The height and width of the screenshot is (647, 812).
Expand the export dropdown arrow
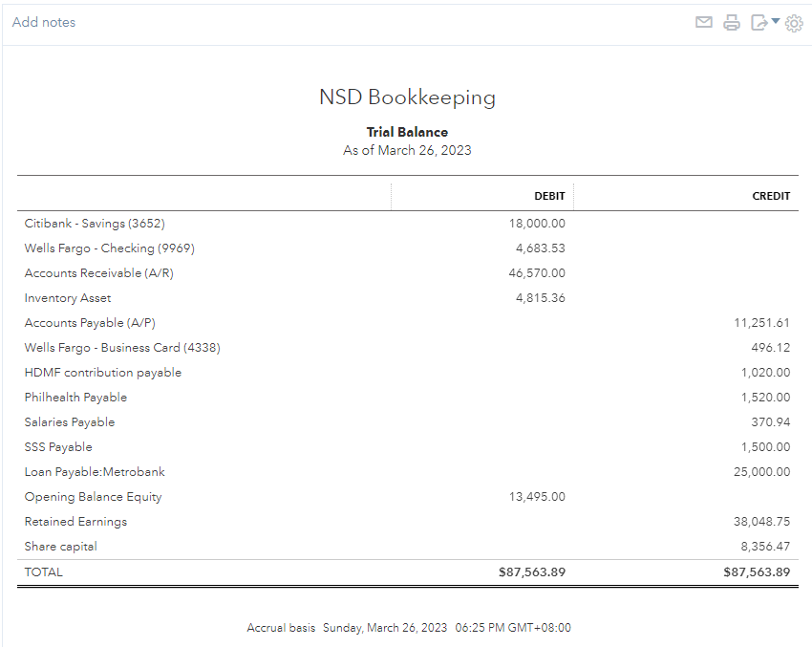pos(776,22)
